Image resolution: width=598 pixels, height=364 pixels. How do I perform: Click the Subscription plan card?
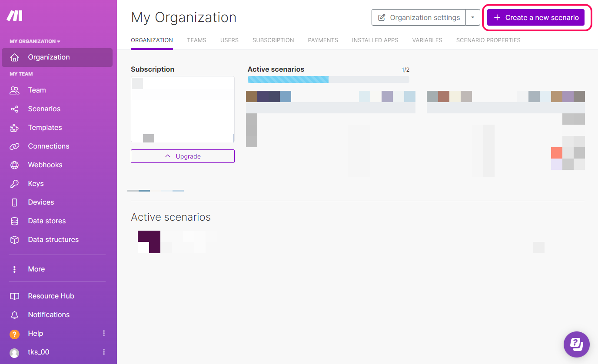pyautogui.click(x=183, y=109)
